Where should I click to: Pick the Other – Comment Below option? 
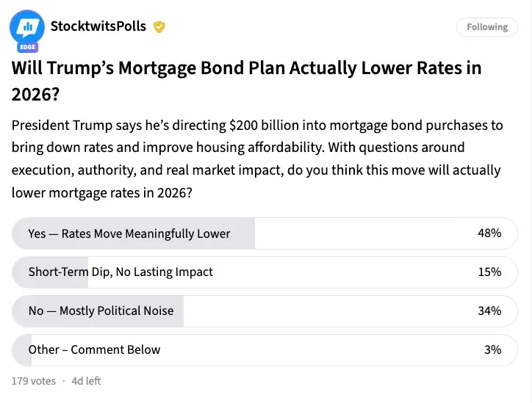coord(94,349)
